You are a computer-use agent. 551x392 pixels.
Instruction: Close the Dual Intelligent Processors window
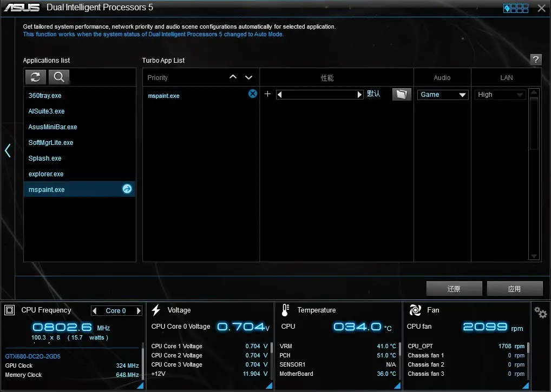click(541, 8)
